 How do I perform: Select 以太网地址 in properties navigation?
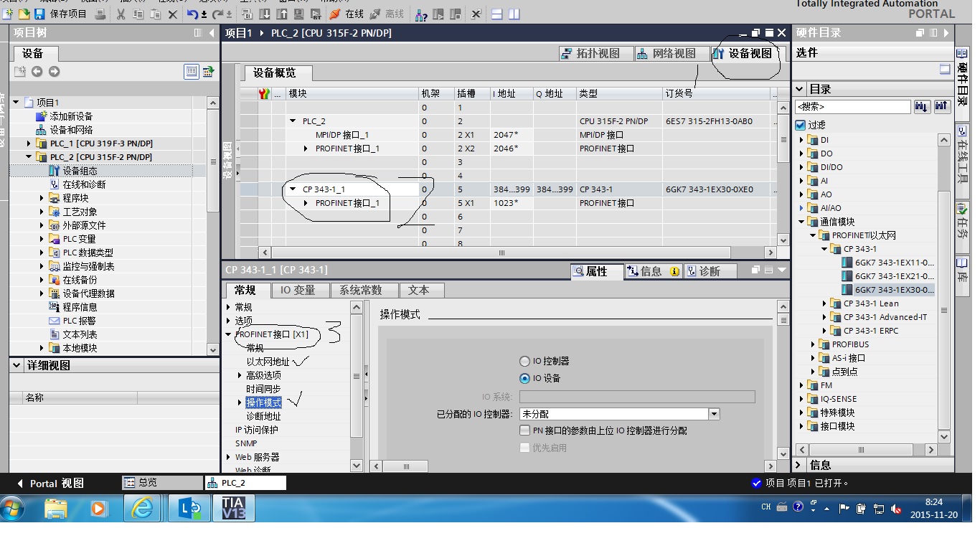(x=268, y=362)
